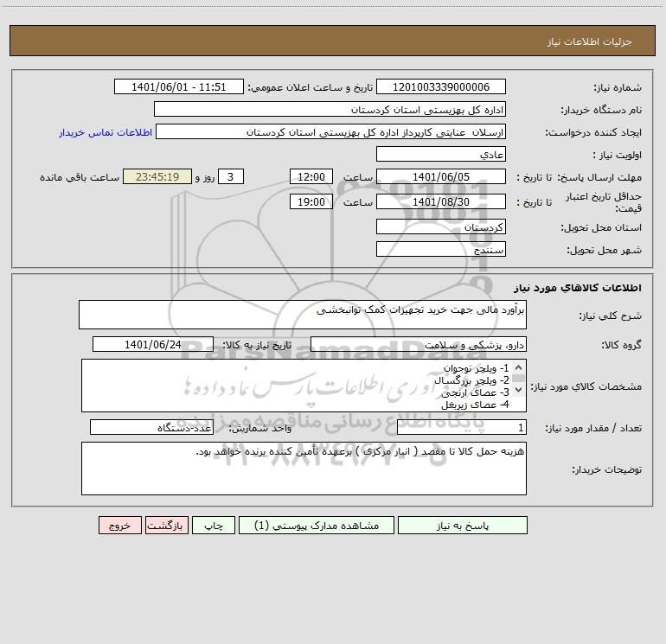Click the section heading 'اطلاعات کالاهای مورد نیاز'
Viewport: 666px width, 644px height.
578,287
